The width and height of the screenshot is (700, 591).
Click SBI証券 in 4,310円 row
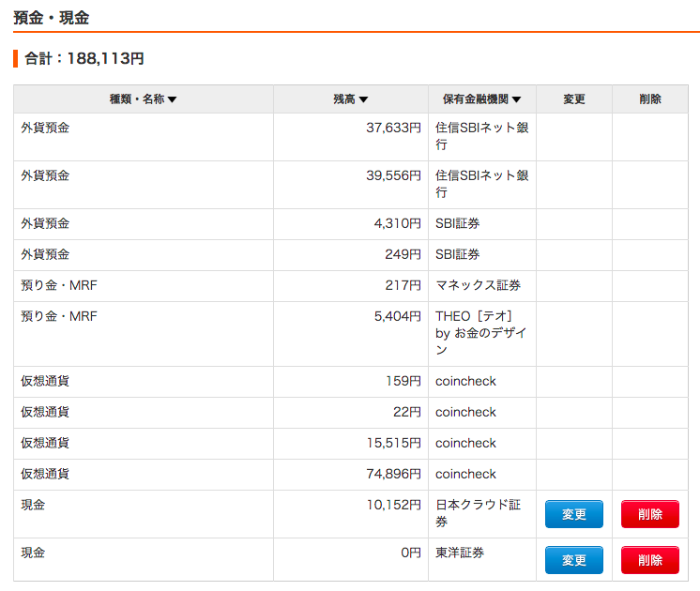point(458,223)
